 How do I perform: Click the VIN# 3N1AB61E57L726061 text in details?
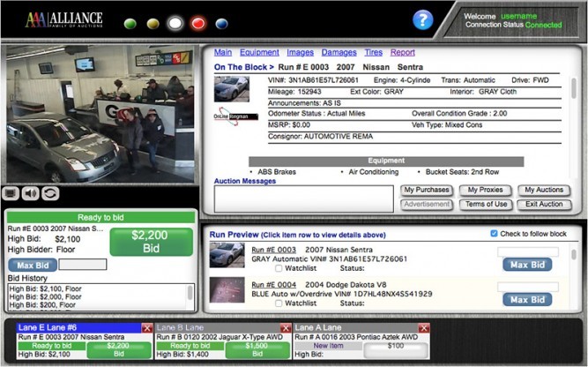[313, 80]
